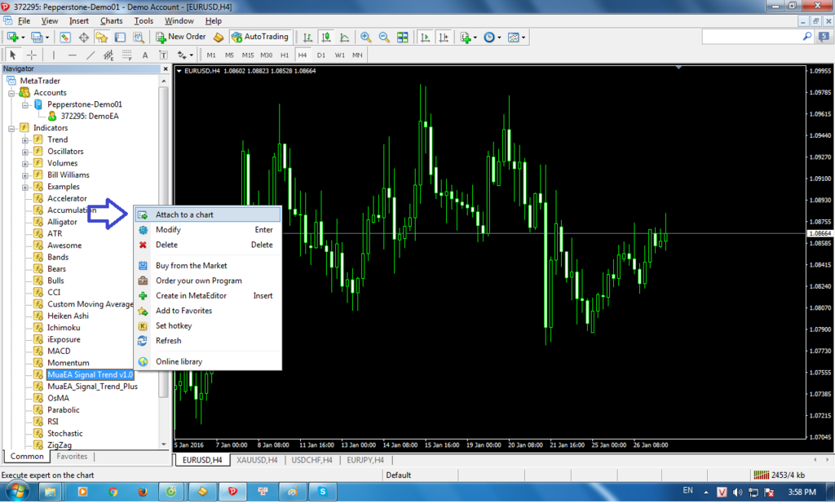
Task: Switch timeframe to H1
Action: coord(285,55)
